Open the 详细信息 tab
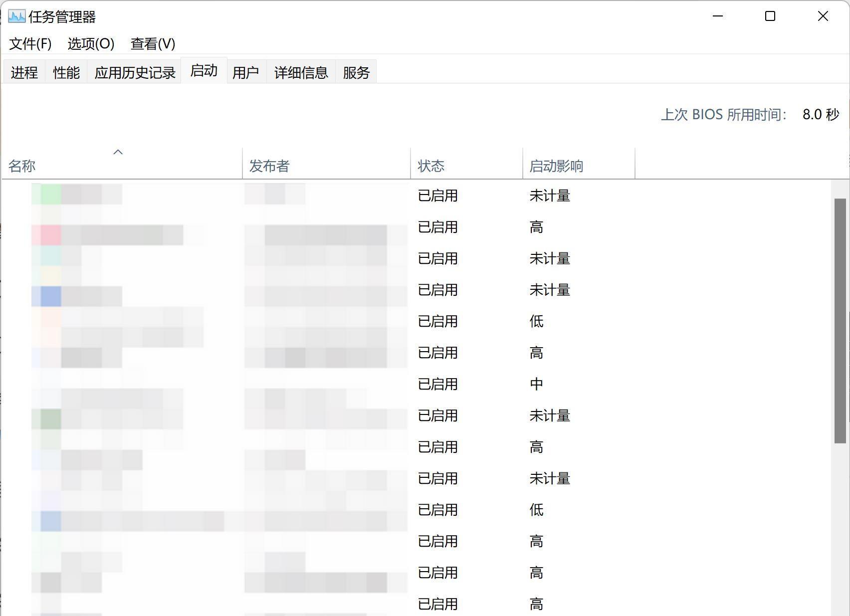Image resolution: width=850 pixels, height=616 pixels. (301, 72)
